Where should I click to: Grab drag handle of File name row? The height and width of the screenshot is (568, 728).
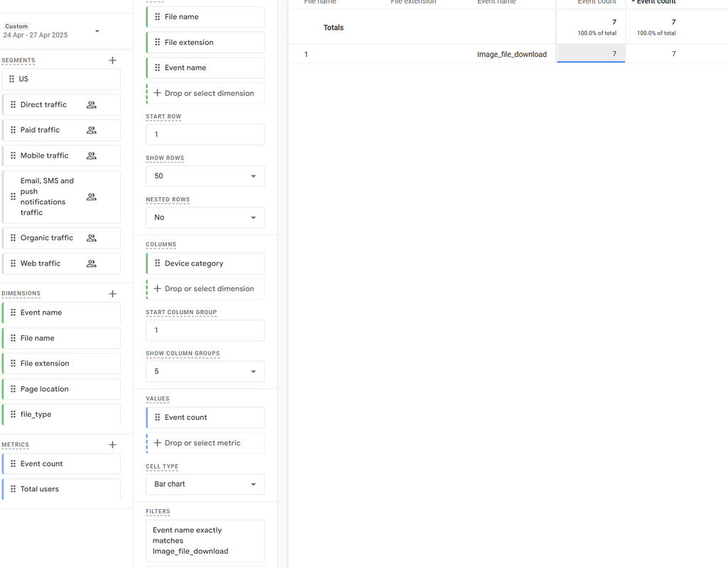[158, 17]
